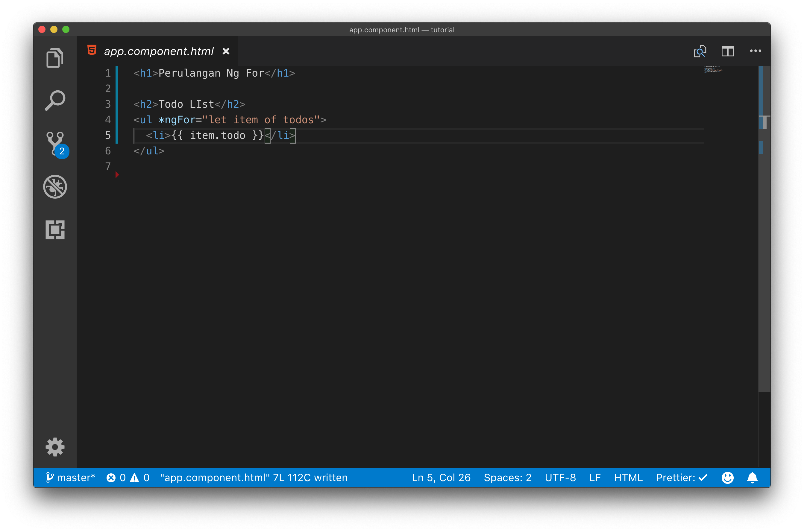This screenshot has height=532, width=804.
Task: Open notifications bell icon
Action: click(x=752, y=478)
